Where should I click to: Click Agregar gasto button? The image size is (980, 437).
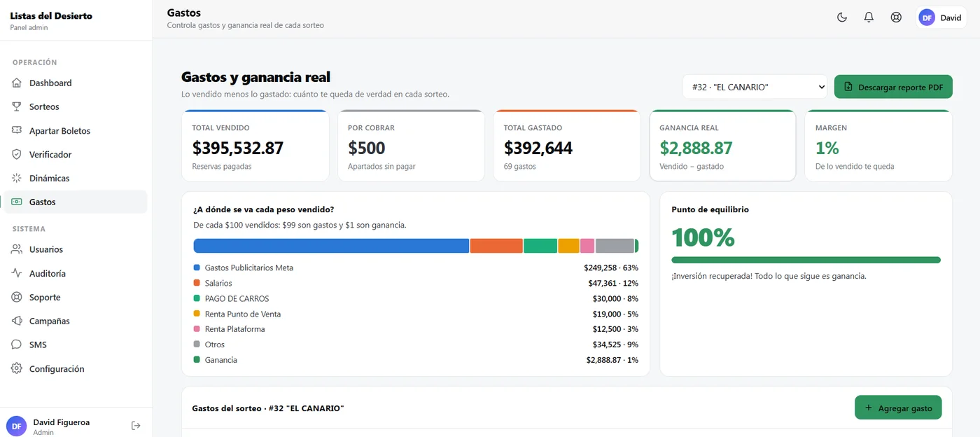(x=898, y=408)
